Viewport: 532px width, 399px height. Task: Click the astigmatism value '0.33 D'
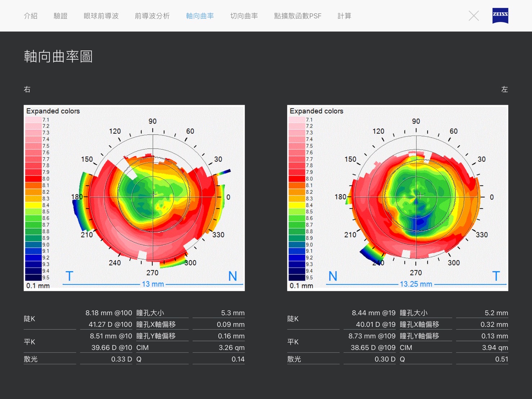click(121, 359)
